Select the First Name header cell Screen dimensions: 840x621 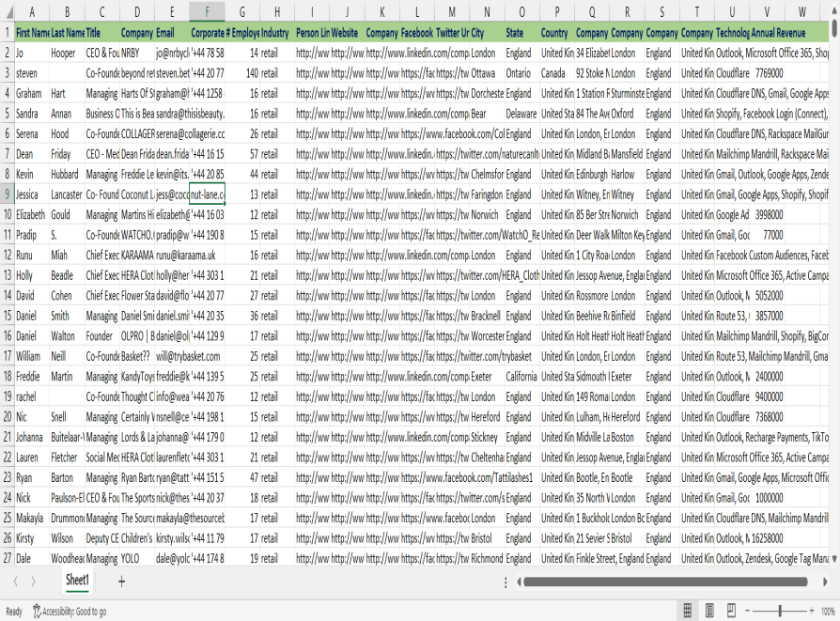coord(31,33)
